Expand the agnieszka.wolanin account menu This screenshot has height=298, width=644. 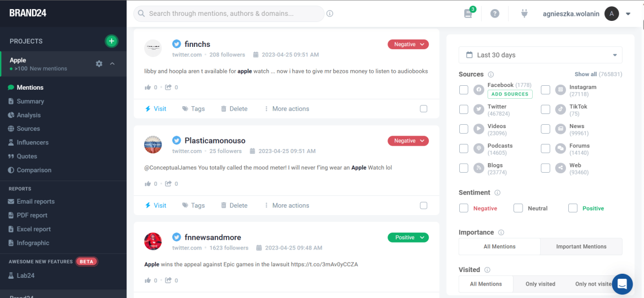click(x=628, y=14)
